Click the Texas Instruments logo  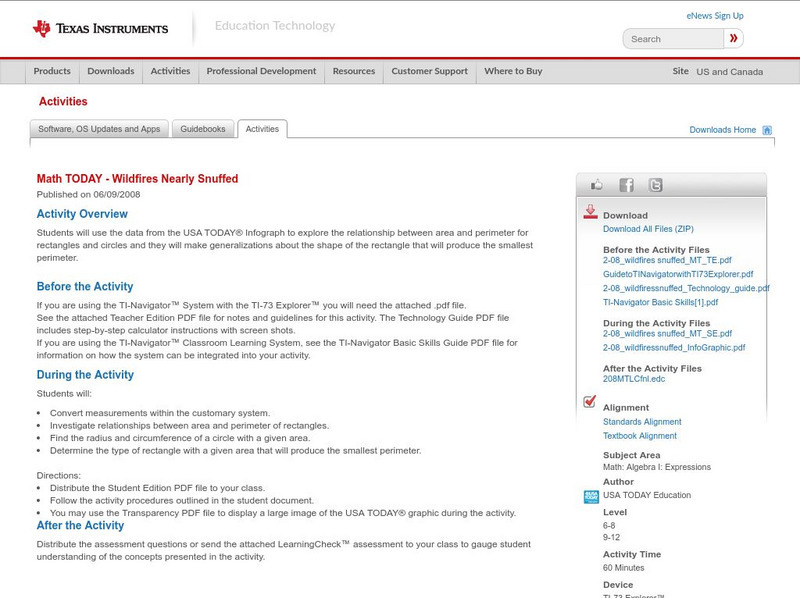tap(100, 28)
